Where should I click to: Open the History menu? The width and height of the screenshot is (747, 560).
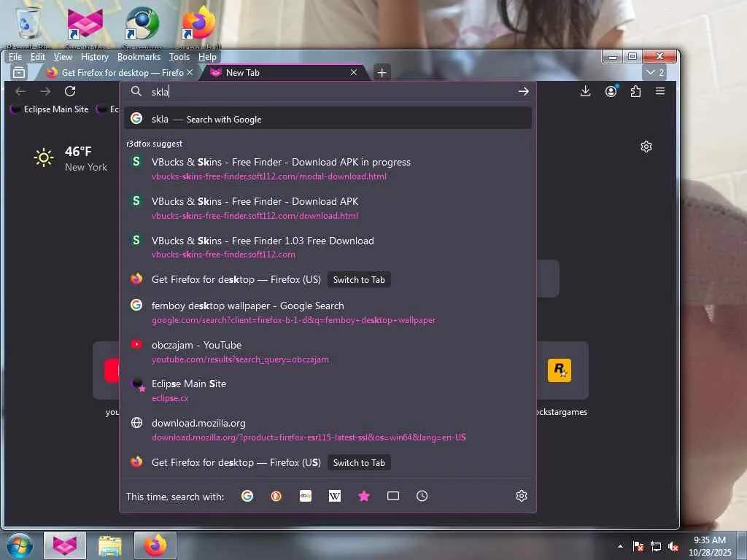(95, 57)
